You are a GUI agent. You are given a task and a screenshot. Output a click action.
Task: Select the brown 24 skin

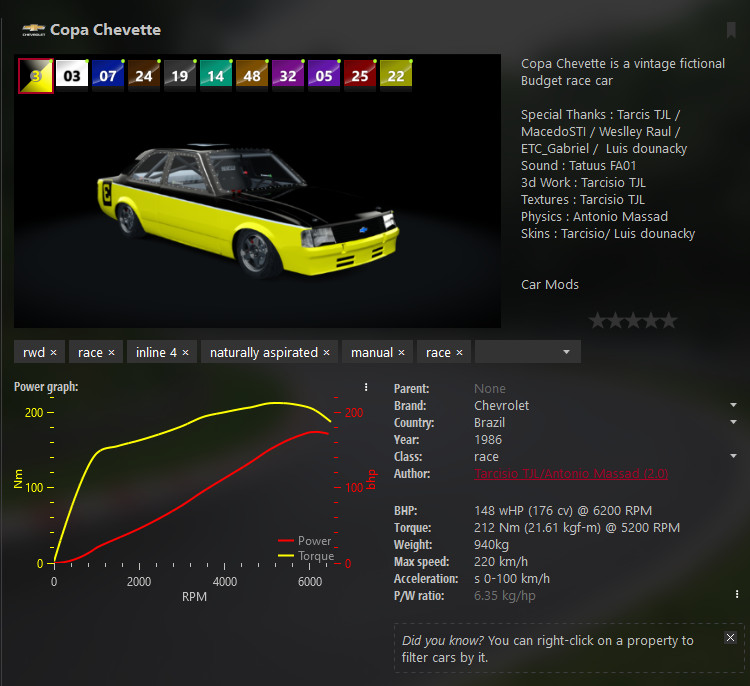click(x=144, y=75)
